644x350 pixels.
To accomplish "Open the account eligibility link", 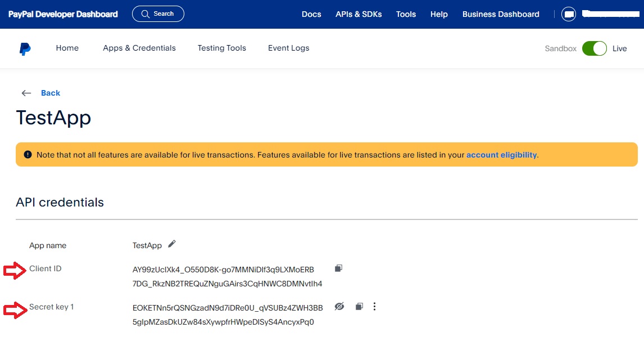I will (501, 155).
